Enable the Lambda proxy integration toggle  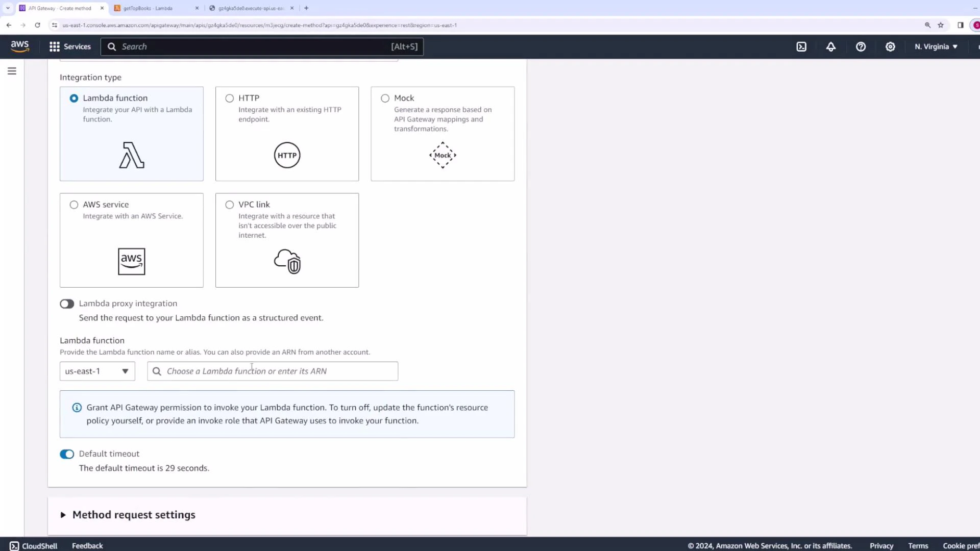[x=66, y=304]
